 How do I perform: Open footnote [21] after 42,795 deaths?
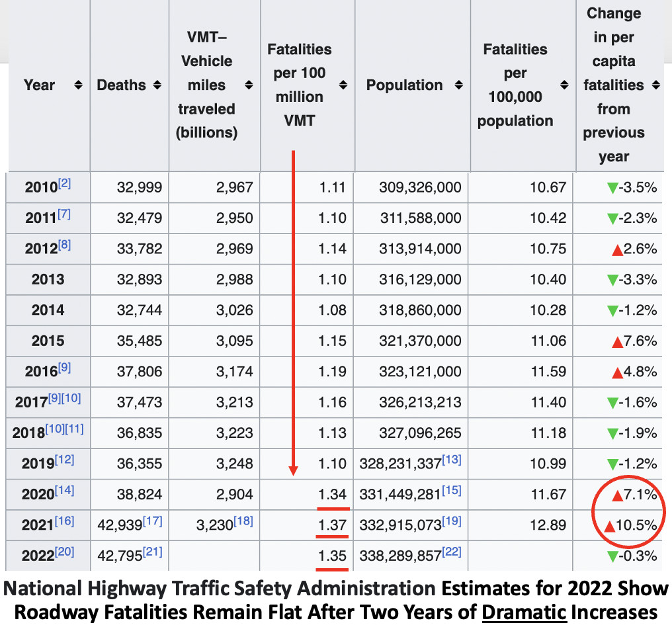tap(153, 552)
